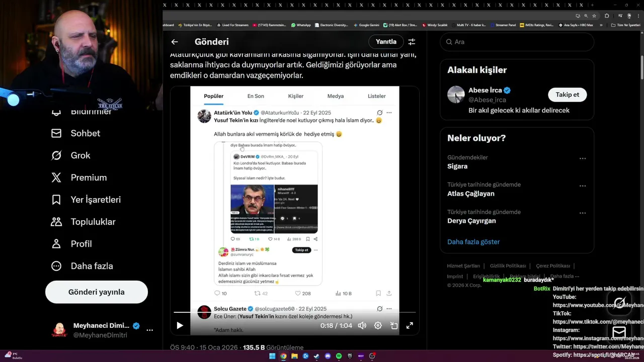
Task: Click inside the Ara search field
Action: pos(517,42)
